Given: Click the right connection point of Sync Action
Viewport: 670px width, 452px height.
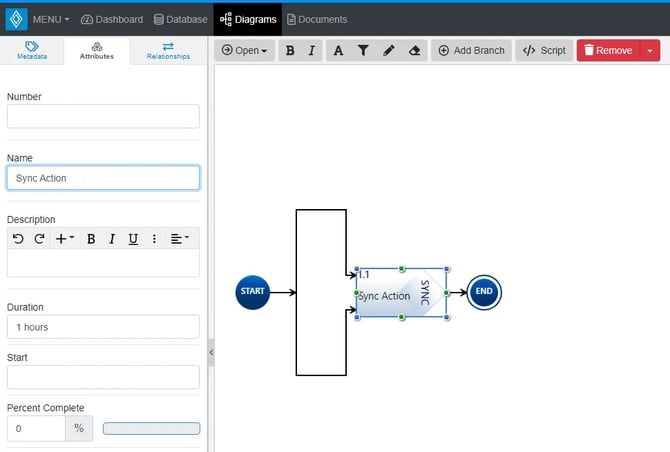Looking at the screenshot, I should pyautogui.click(x=447, y=293).
